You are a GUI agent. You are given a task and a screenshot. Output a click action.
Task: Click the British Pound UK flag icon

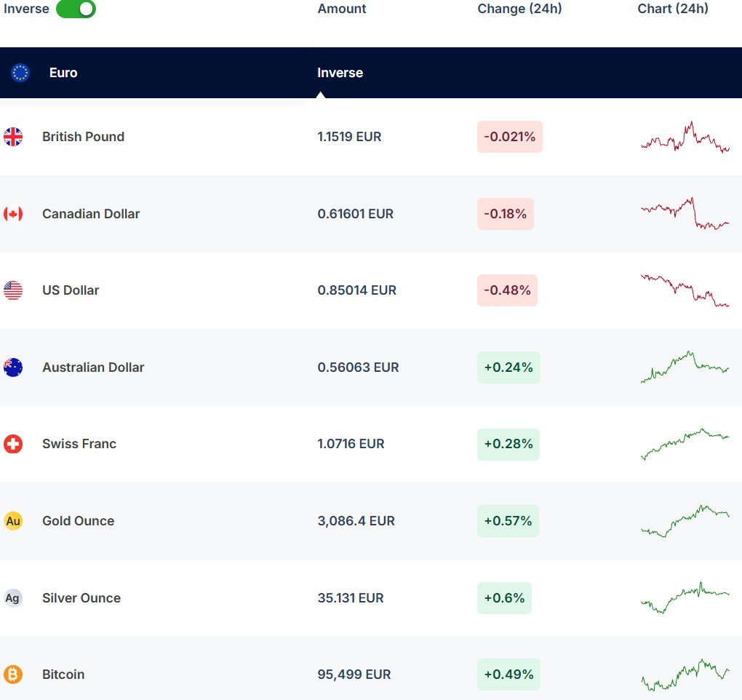(13, 137)
